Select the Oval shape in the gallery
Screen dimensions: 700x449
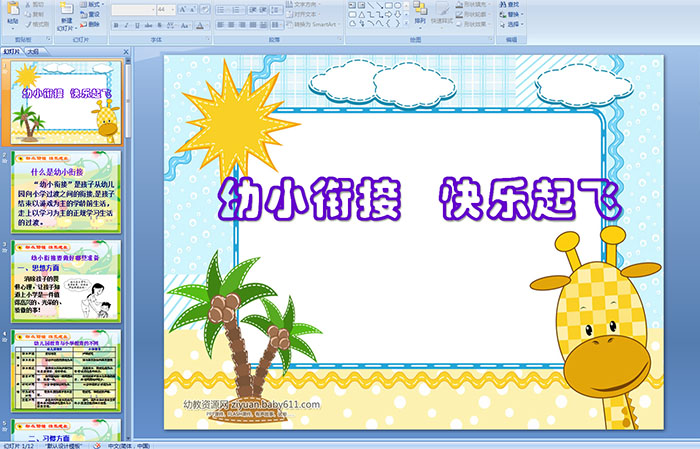pos(397,5)
